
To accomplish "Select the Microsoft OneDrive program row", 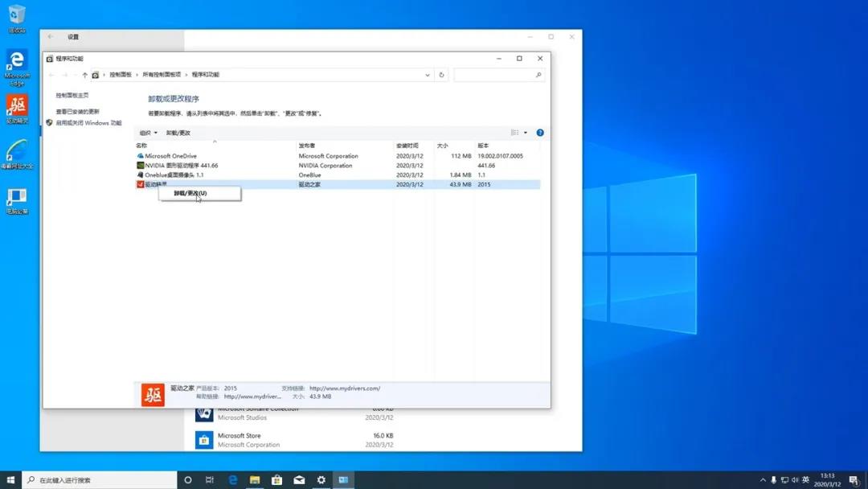I will (x=338, y=156).
